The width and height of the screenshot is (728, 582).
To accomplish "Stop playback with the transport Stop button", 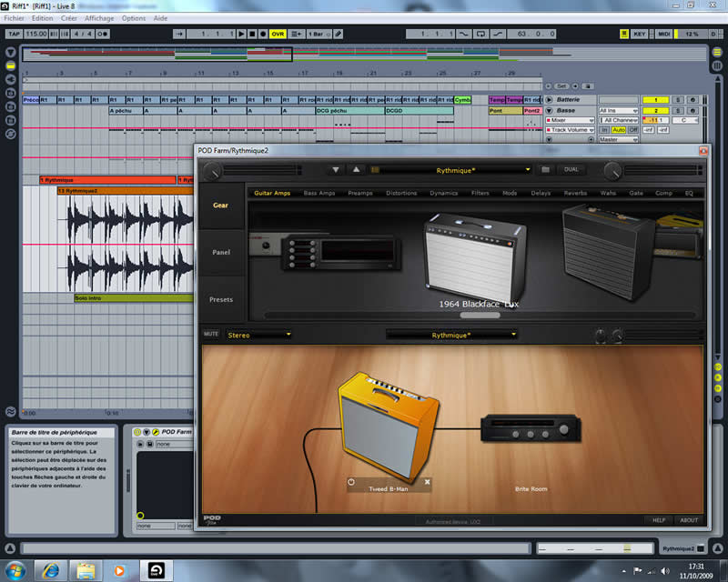I will 252,34.
